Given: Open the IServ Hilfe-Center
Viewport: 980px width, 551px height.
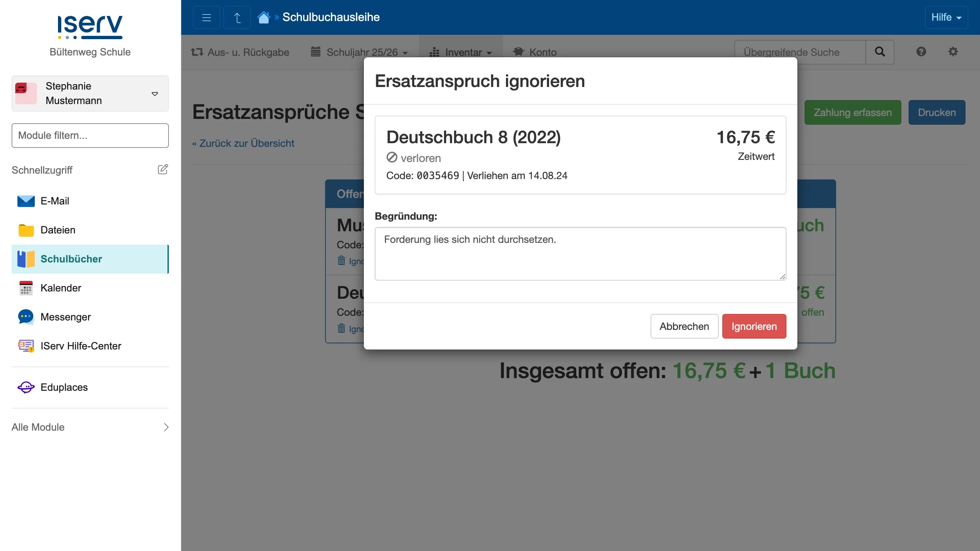Looking at the screenshot, I should click(x=82, y=345).
